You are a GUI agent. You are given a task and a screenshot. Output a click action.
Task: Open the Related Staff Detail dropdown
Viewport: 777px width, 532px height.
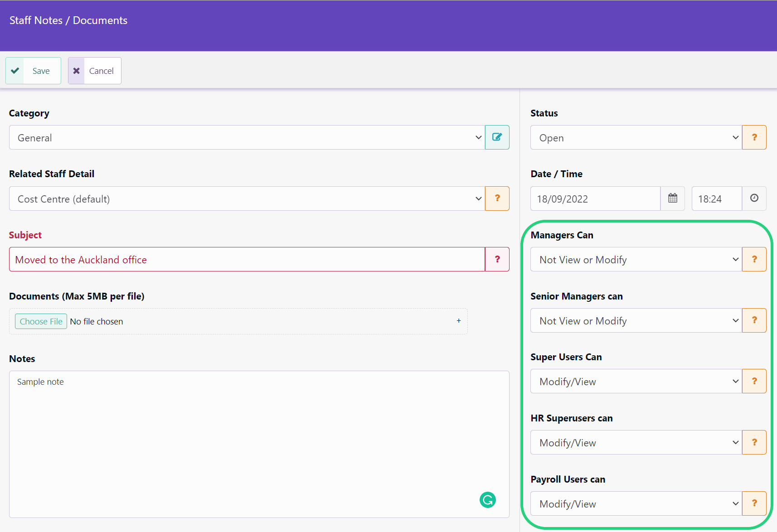[247, 198]
